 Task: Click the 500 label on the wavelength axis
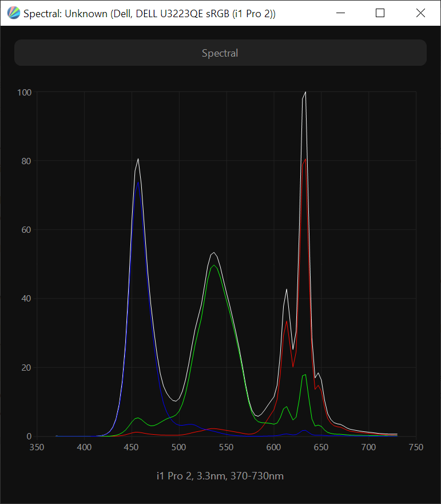click(x=179, y=447)
